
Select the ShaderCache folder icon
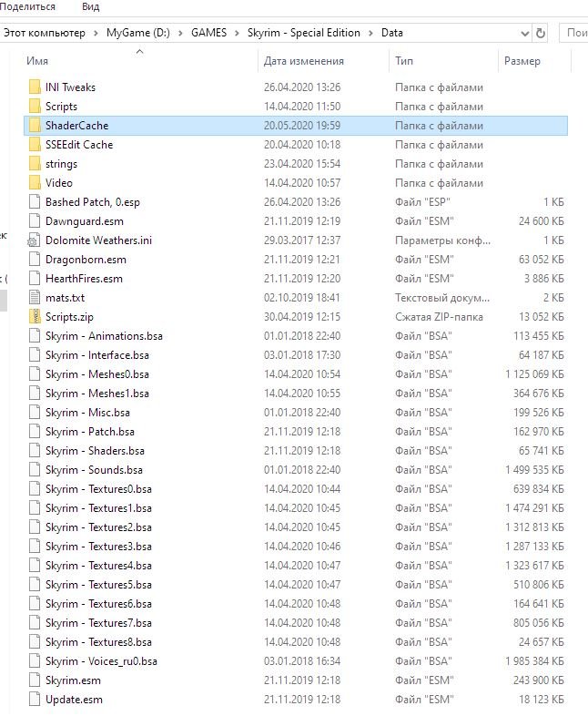[x=35, y=126]
